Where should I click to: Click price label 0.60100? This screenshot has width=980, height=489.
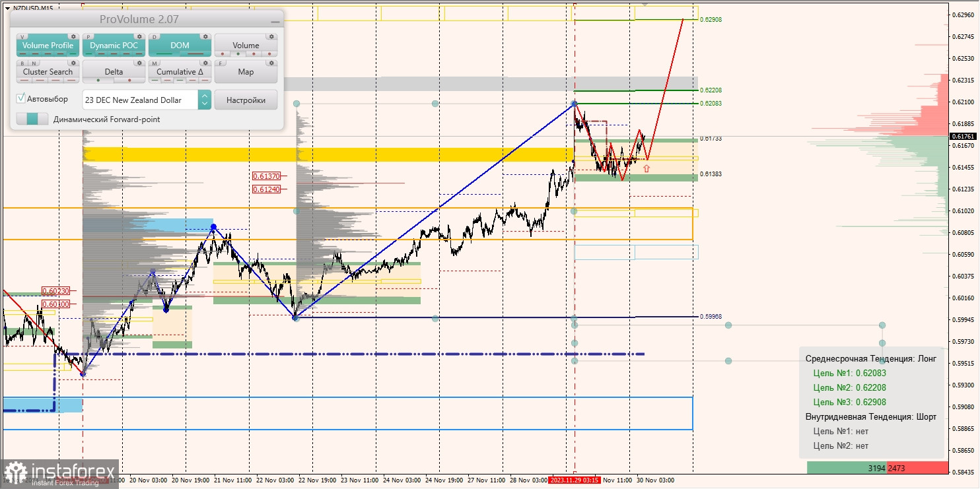55,304
